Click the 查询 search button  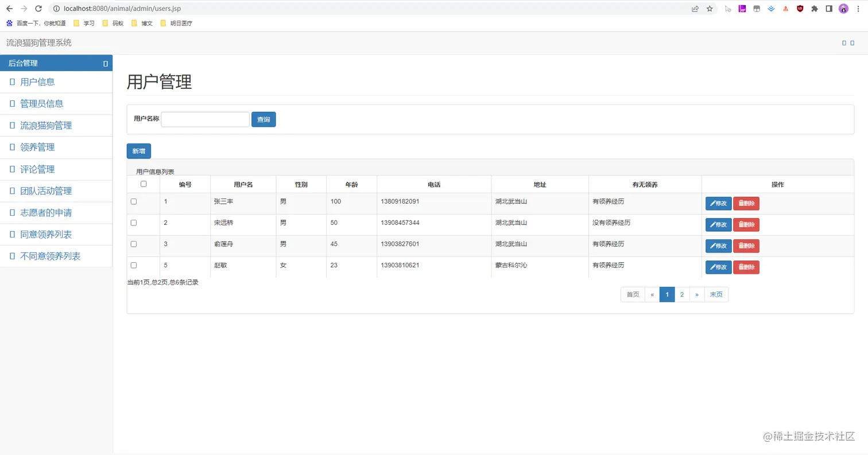[x=263, y=119]
